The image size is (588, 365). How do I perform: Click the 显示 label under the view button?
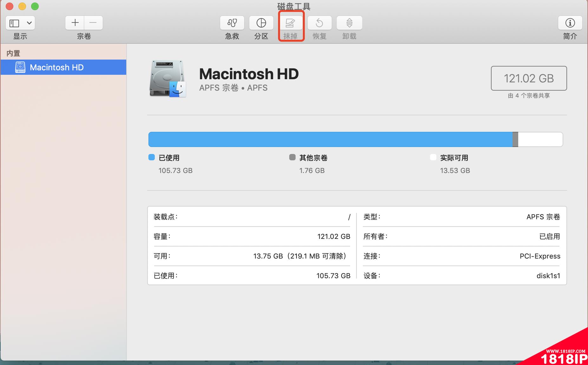coord(20,36)
